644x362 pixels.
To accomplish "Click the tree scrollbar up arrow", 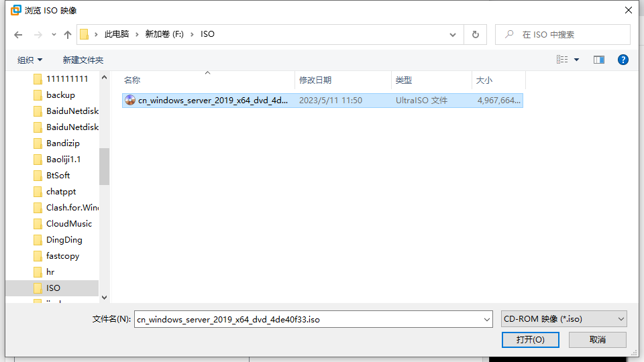I will click(105, 77).
